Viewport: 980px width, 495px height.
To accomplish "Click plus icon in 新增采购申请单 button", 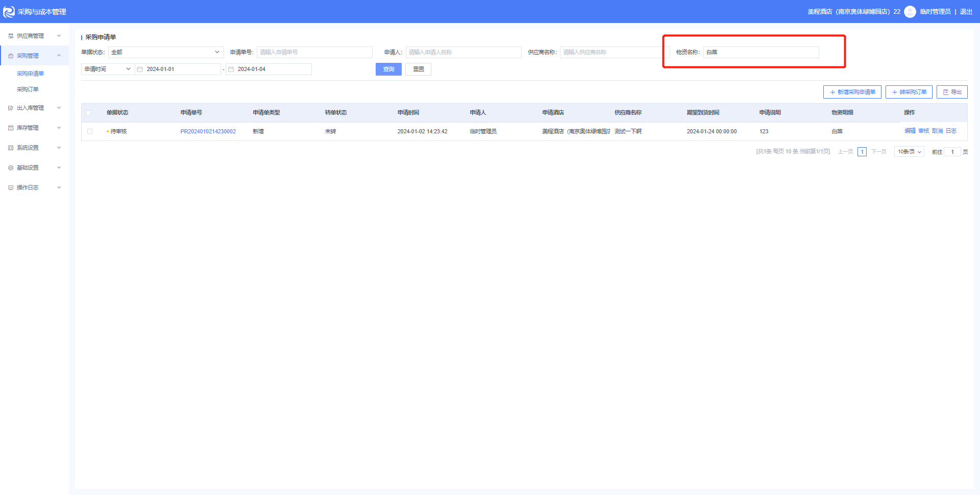I will [832, 92].
